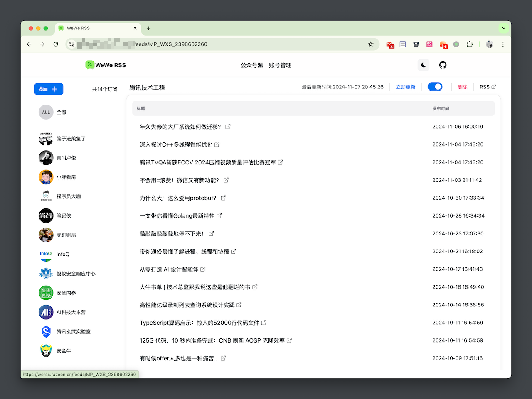
Task: Select 小胖看房 avatar in sidebar
Action: [46, 177]
